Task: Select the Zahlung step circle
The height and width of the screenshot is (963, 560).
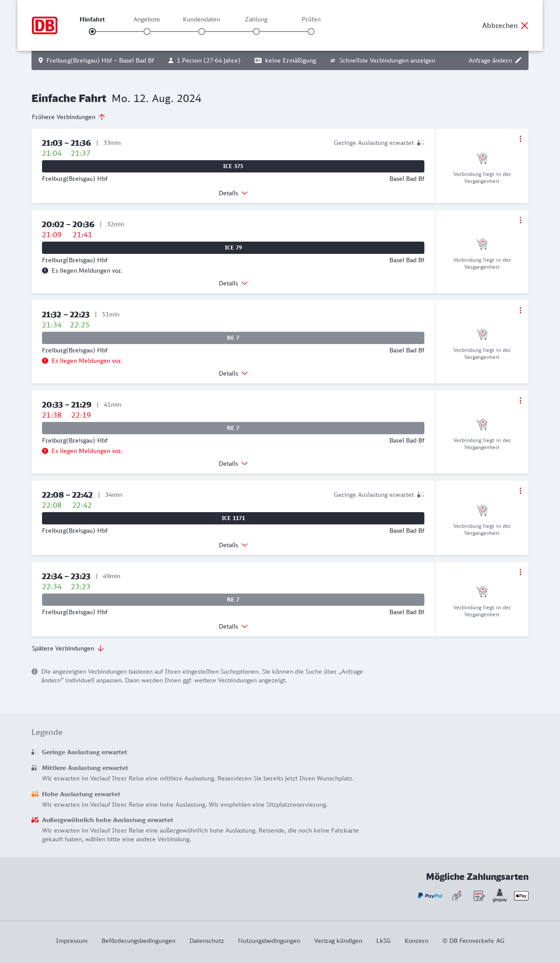Action: [x=256, y=32]
